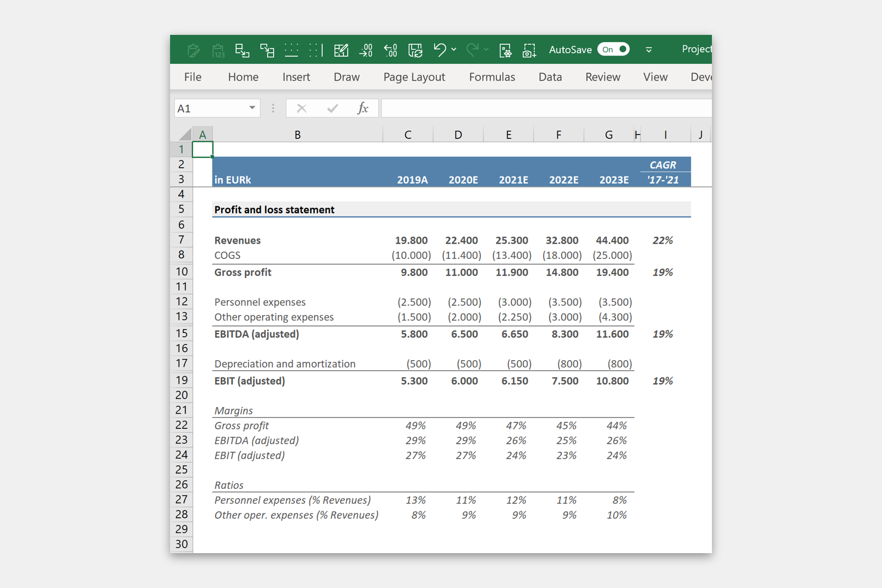Select row 22 header
This screenshot has height=588, width=882.
[182, 425]
